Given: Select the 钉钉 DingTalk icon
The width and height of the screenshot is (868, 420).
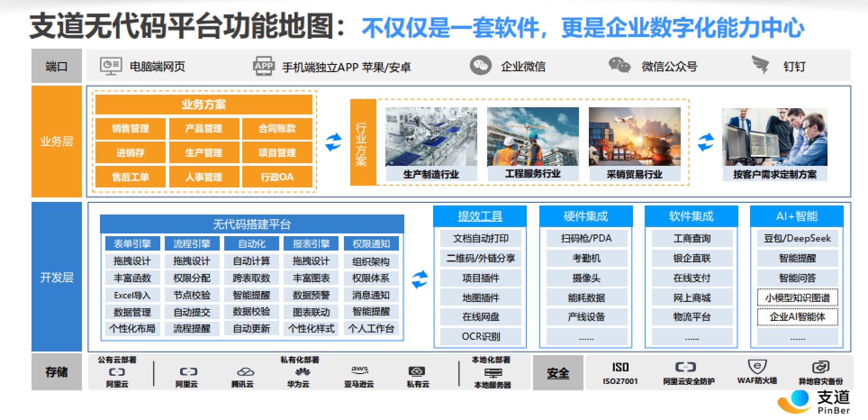Looking at the screenshot, I should (x=759, y=64).
